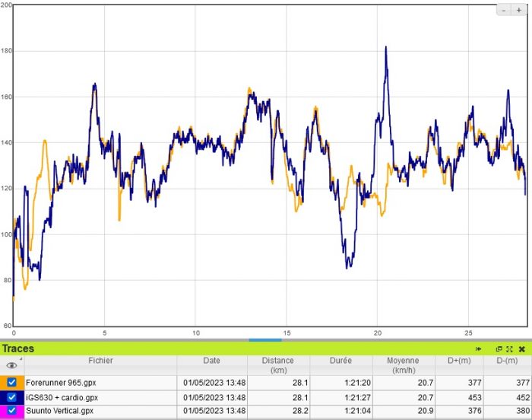Toggle the iGS630 + cardio.gpx checkbox

pyautogui.click(x=12, y=396)
